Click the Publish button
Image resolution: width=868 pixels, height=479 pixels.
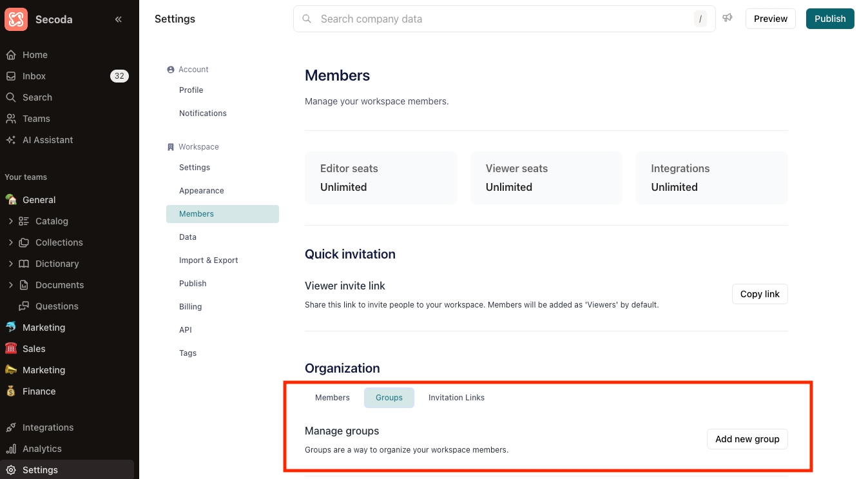coord(829,19)
